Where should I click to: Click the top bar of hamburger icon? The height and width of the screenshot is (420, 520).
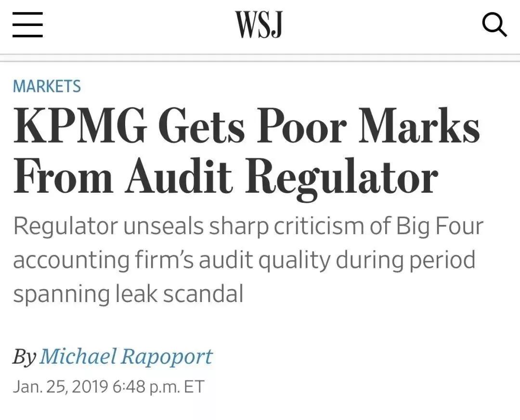pyautogui.click(x=27, y=14)
